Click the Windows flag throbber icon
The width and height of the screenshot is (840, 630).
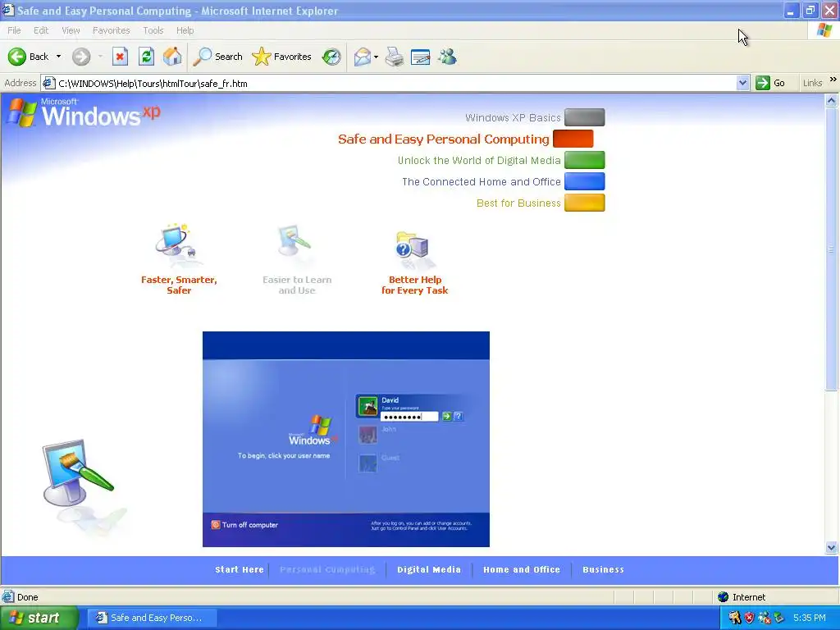(824, 30)
